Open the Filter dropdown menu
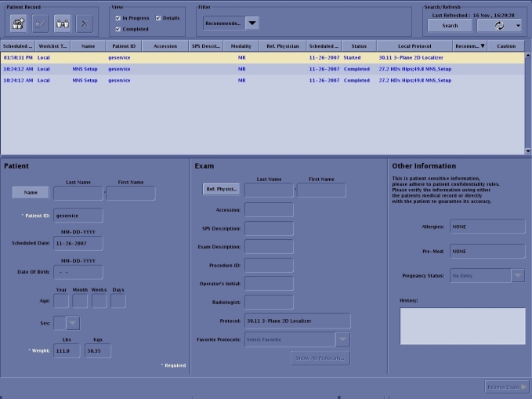This screenshot has height=399, width=532. 252,24
